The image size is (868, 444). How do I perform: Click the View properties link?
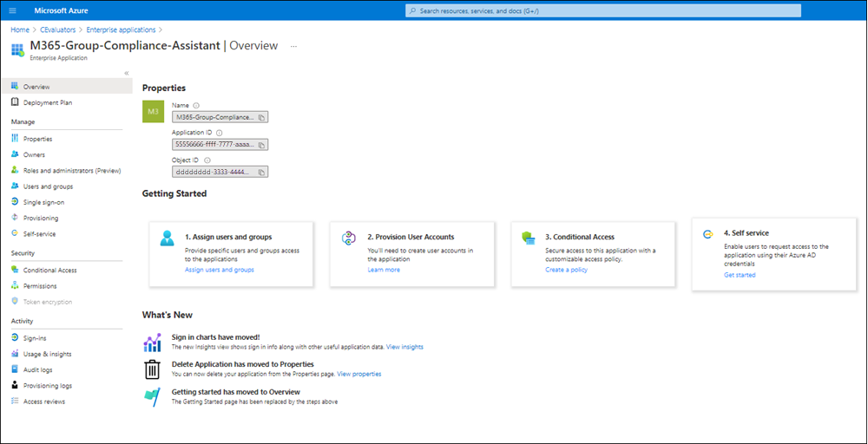click(359, 374)
